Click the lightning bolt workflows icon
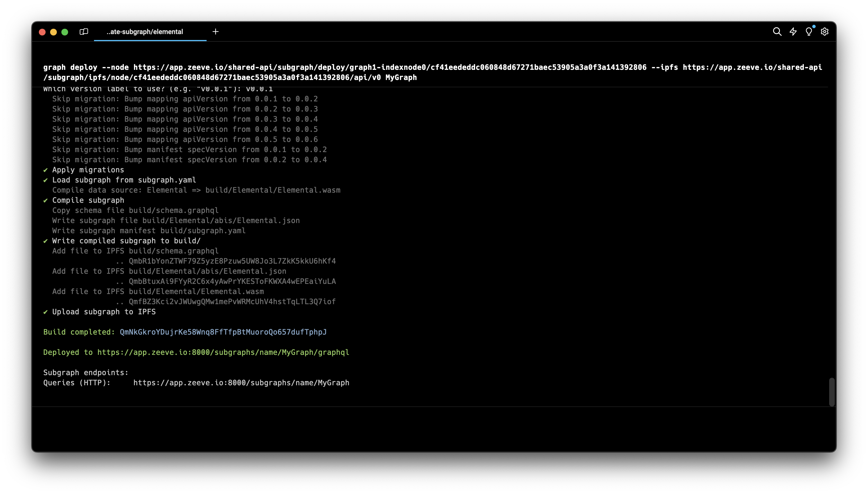 tap(793, 32)
